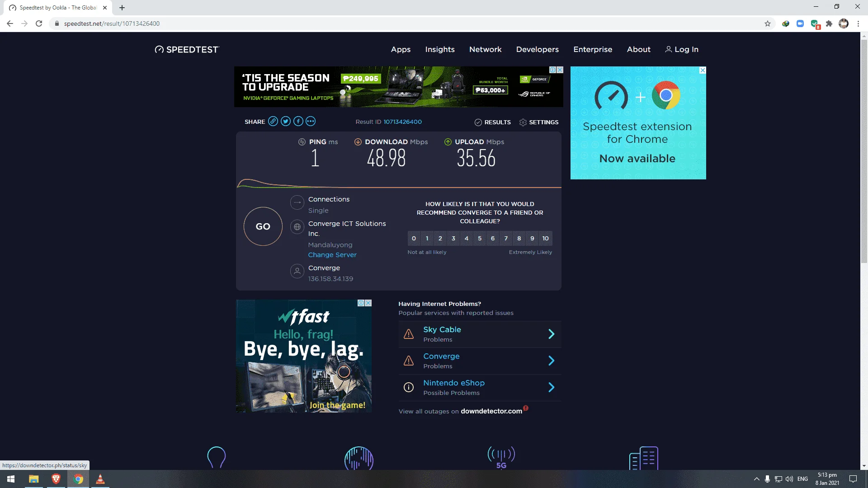Expand Converge problems arrow
Viewport: 868px width, 488px height.
[551, 361]
